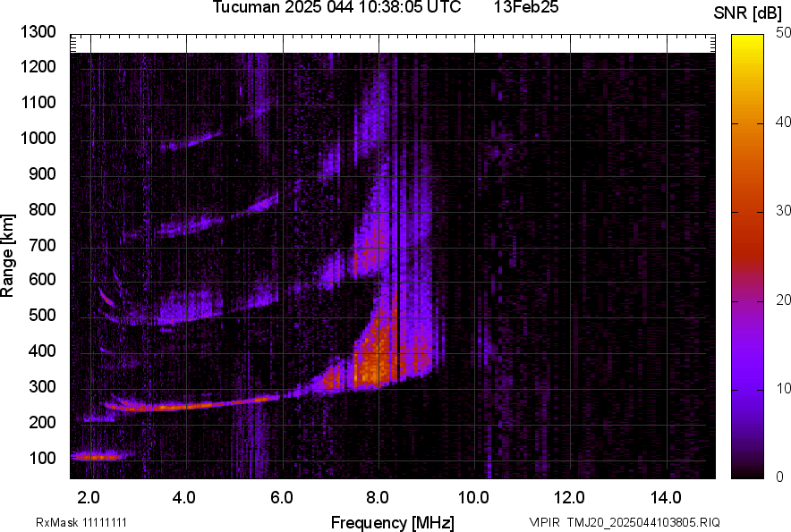Click the frequency tick label '12.0'
Image resolution: width=791 pixels, height=532 pixels.
pos(569,498)
